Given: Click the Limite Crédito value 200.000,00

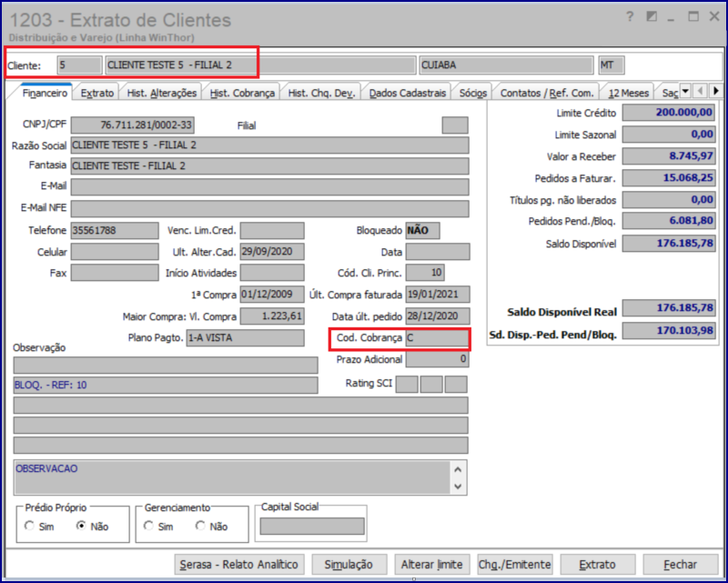Looking at the screenshot, I should coord(669,113).
